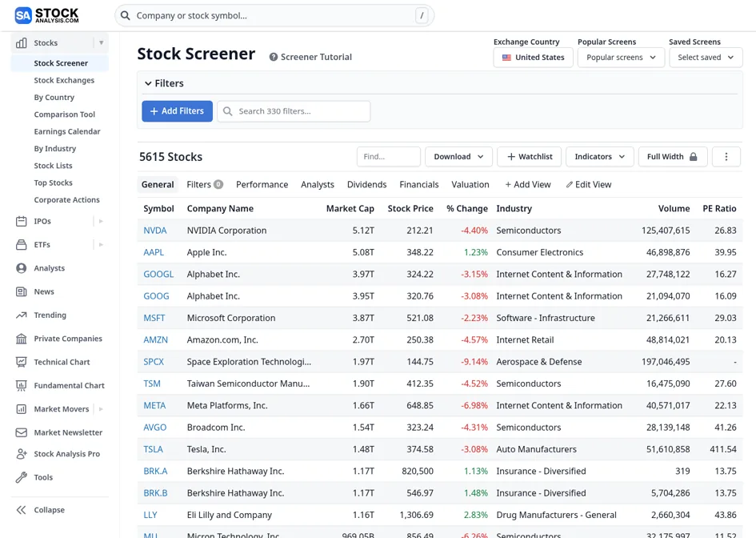Open the Indicators dropdown

(x=599, y=156)
